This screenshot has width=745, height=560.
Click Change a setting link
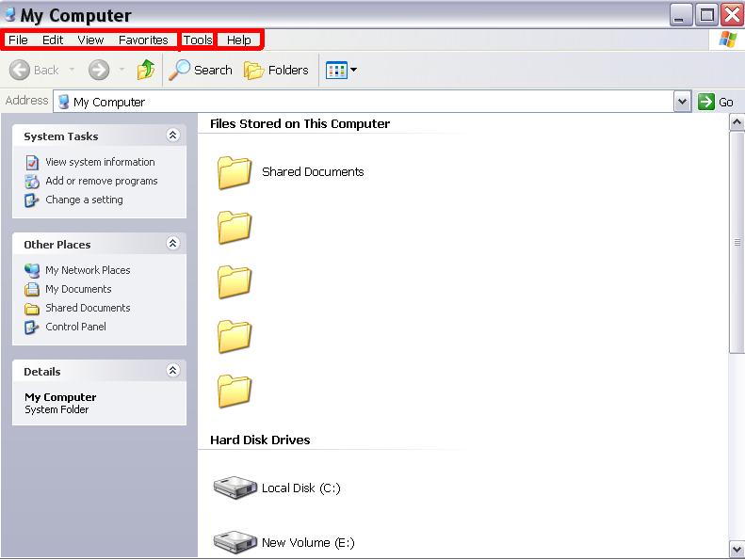84,200
